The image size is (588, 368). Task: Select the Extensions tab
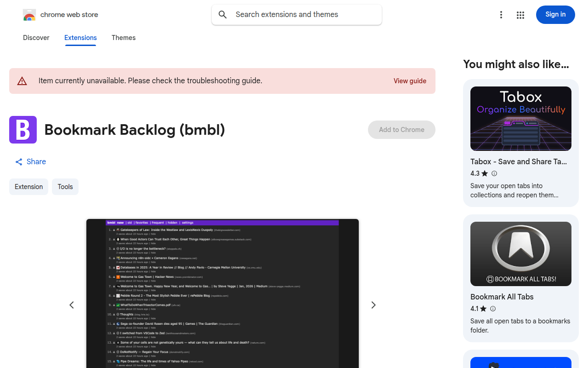80,38
